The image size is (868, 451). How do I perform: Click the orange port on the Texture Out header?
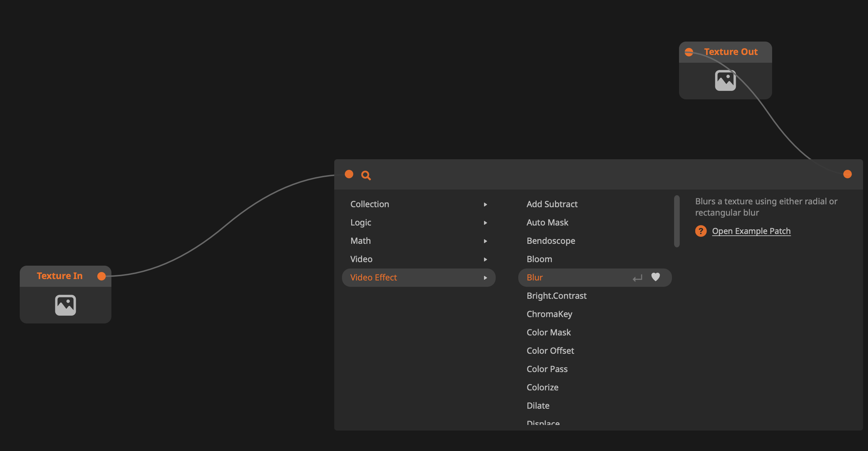tap(689, 52)
